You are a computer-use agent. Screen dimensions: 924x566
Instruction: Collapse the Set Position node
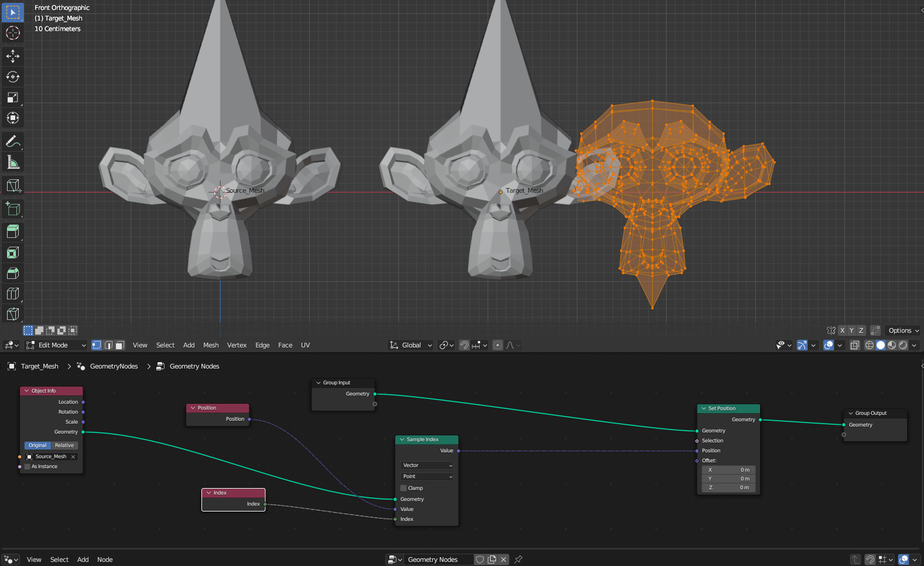point(703,408)
